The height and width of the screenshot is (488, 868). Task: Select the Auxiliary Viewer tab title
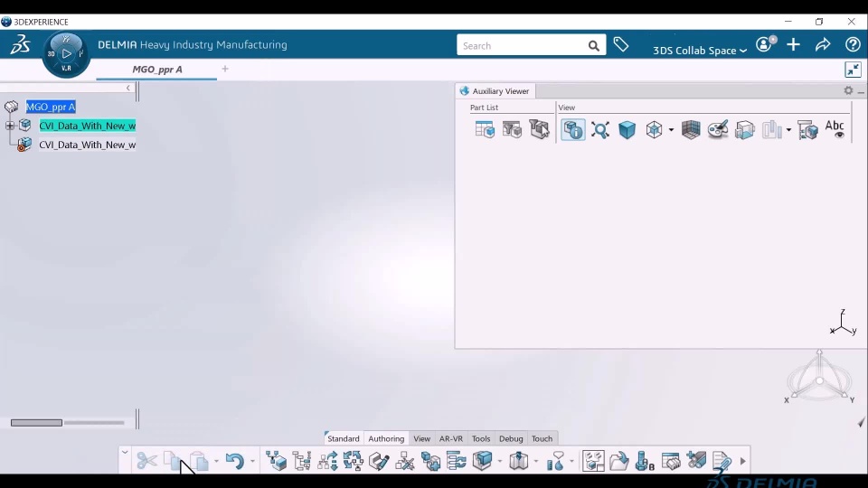coord(500,90)
